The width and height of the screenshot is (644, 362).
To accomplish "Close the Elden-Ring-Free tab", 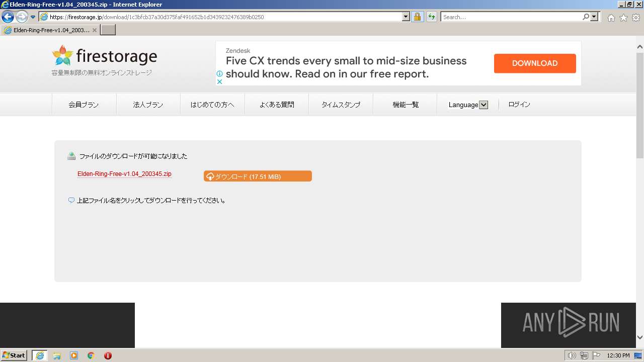I will tap(95, 30).
